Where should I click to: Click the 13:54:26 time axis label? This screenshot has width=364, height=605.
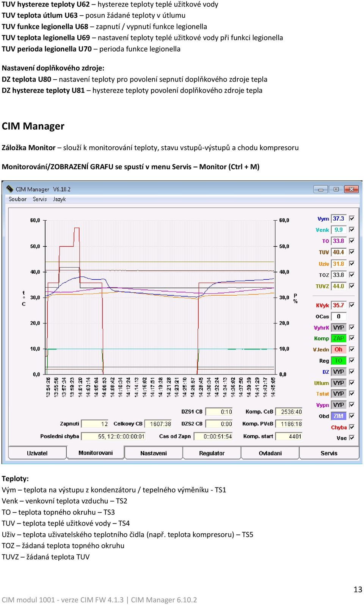tap(48, 387)
